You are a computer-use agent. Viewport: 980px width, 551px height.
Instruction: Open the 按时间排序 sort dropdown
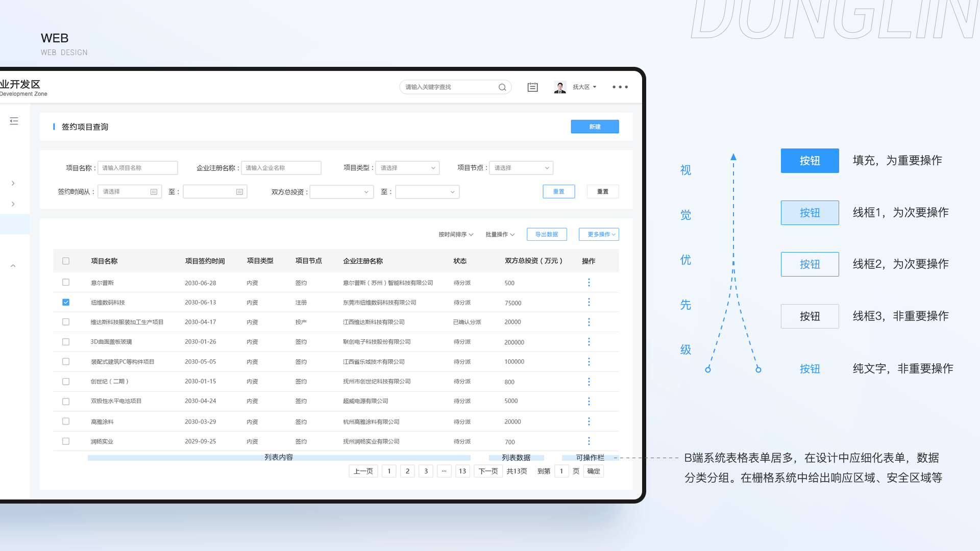[x=456, y=235]
